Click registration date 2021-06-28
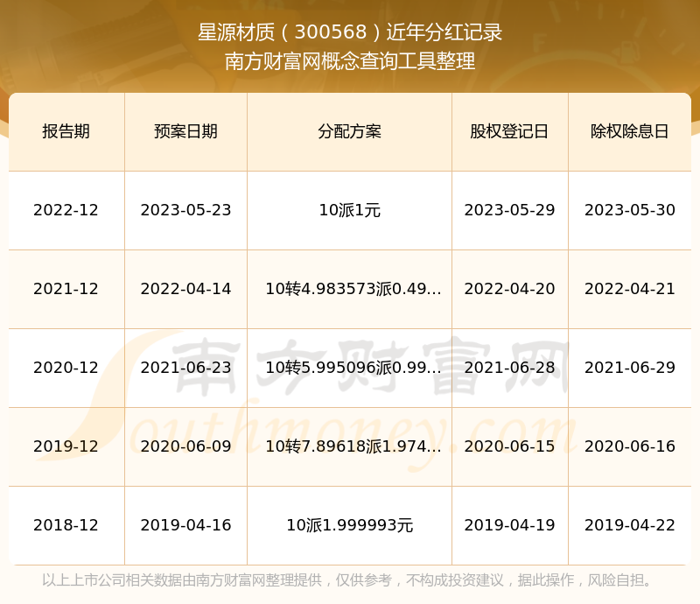This screenshot has height=604, width=700. pos(509,368)
